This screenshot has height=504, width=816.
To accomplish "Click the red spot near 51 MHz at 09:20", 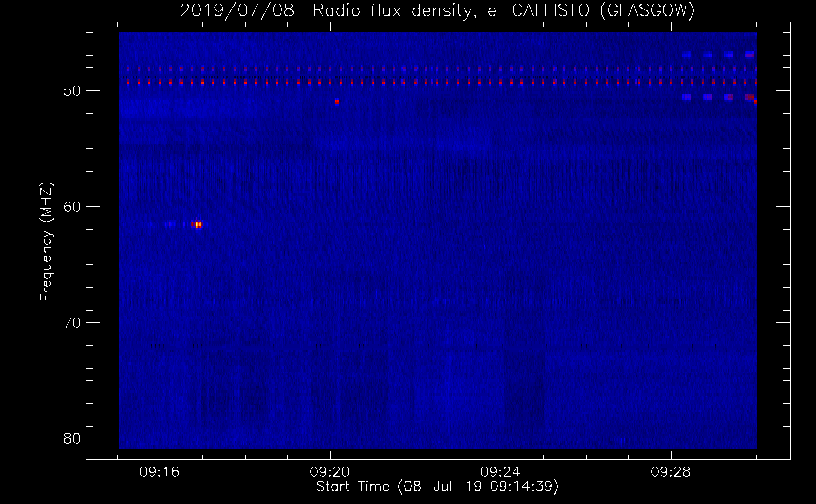I will [337, 102].
